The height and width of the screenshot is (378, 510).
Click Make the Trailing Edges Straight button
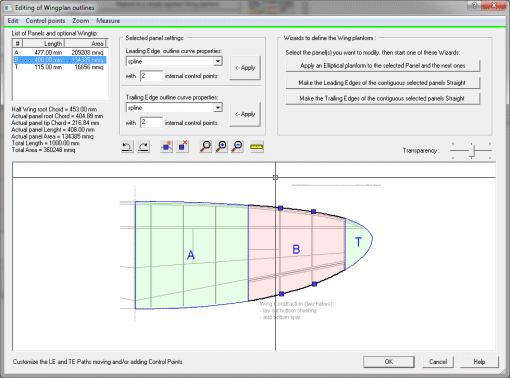tap(383, 98)
